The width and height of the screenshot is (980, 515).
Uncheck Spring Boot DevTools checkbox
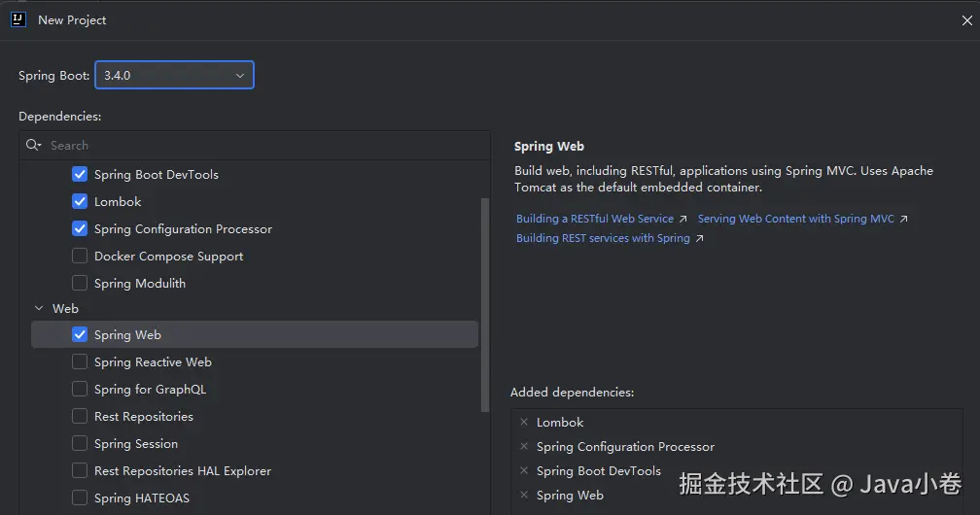point(80,175)
